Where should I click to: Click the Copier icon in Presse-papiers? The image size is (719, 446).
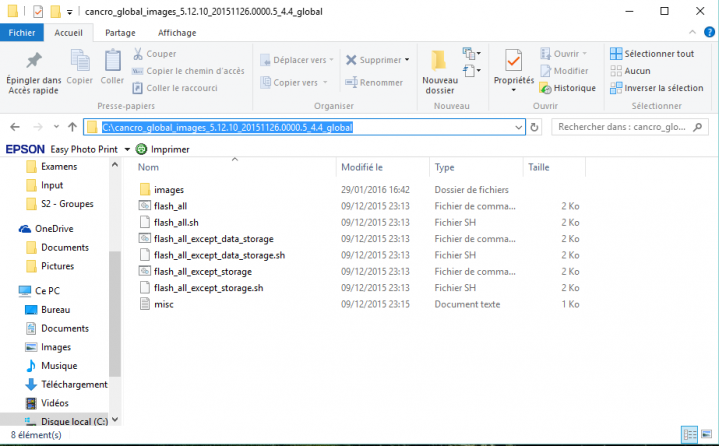tap(80, 61)
